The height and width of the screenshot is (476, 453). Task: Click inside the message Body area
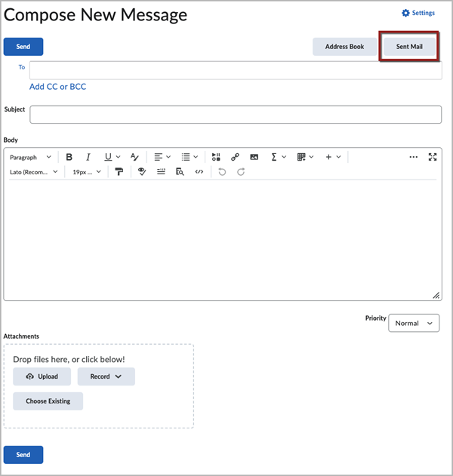point(223,240)
